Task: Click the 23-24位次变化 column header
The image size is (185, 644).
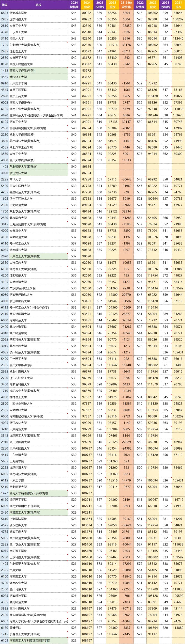Action: [126, 5]
